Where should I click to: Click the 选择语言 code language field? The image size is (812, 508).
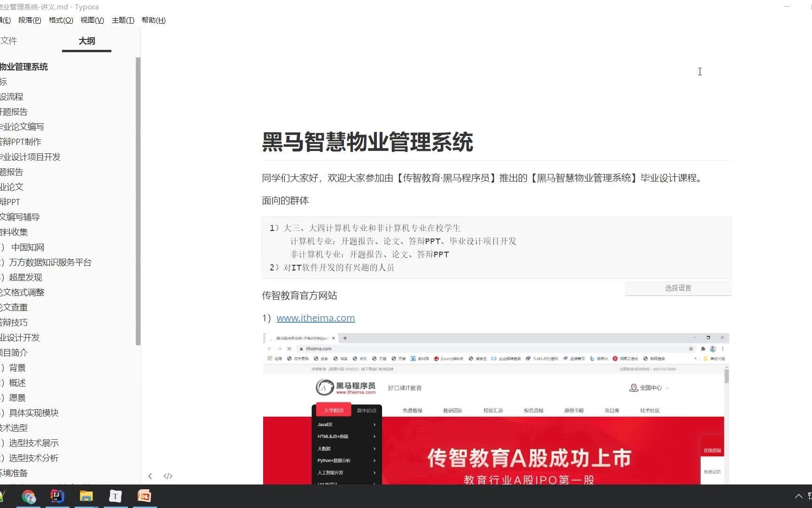coord(678,288)
